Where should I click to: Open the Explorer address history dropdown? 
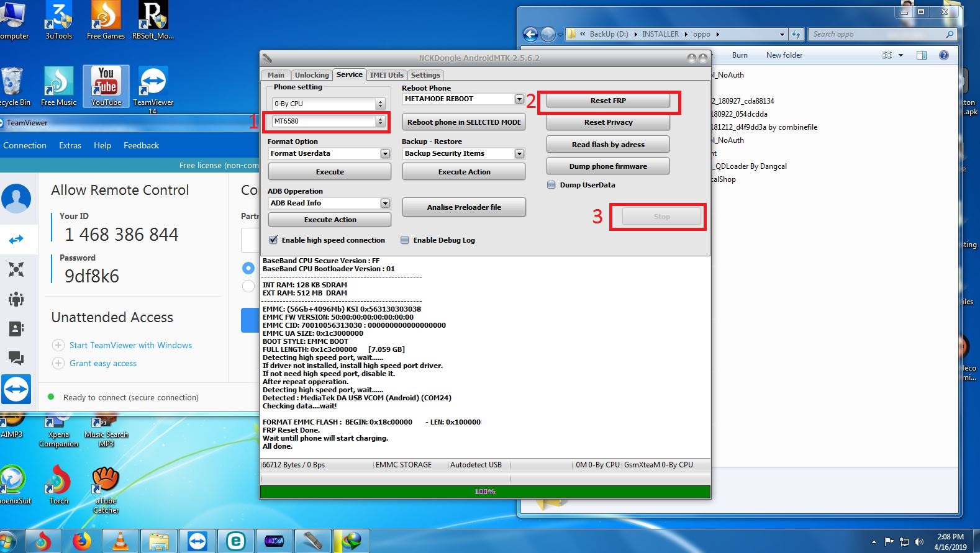pyautogui.click(x=782, y=34)
